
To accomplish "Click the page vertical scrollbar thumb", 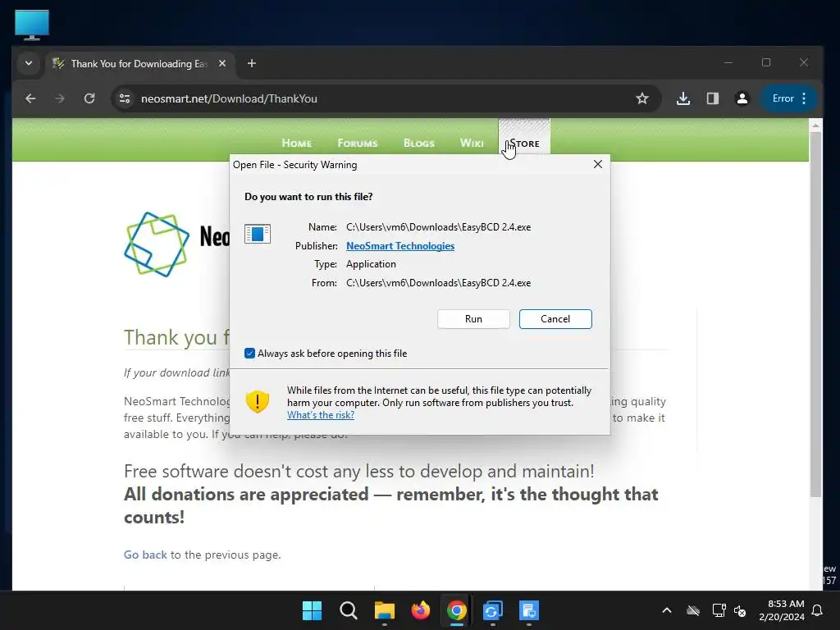I will pos(815,313).
